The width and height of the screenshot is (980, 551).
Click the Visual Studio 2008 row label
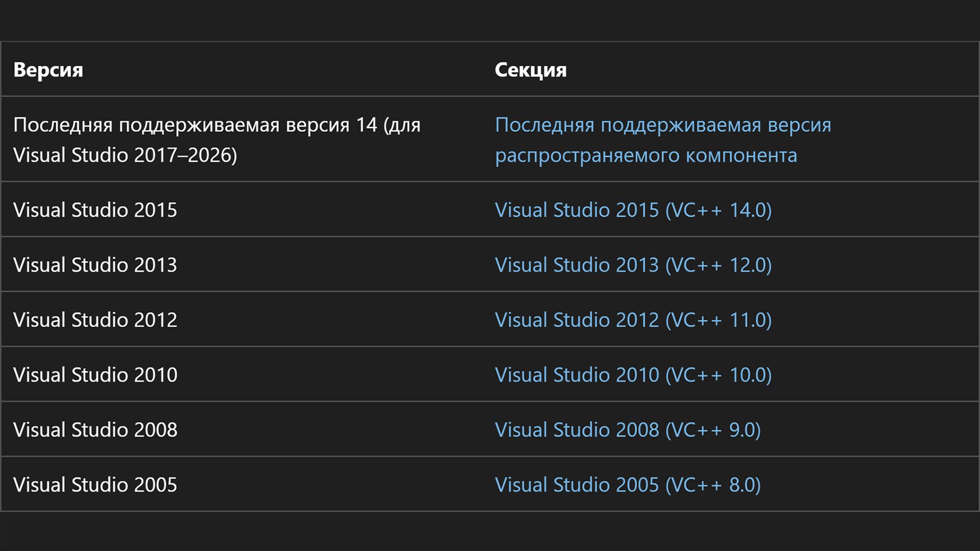96,429
